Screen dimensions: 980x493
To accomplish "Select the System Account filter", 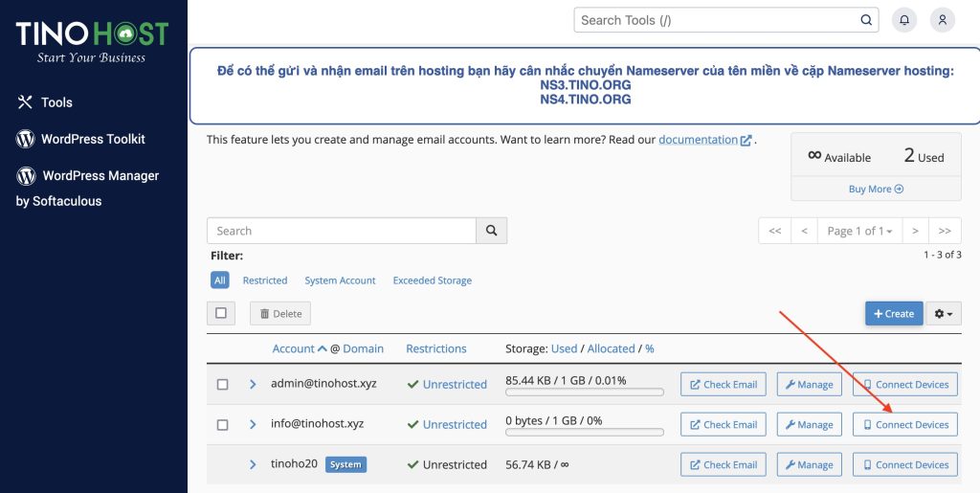I will click(x=340, y=280).
